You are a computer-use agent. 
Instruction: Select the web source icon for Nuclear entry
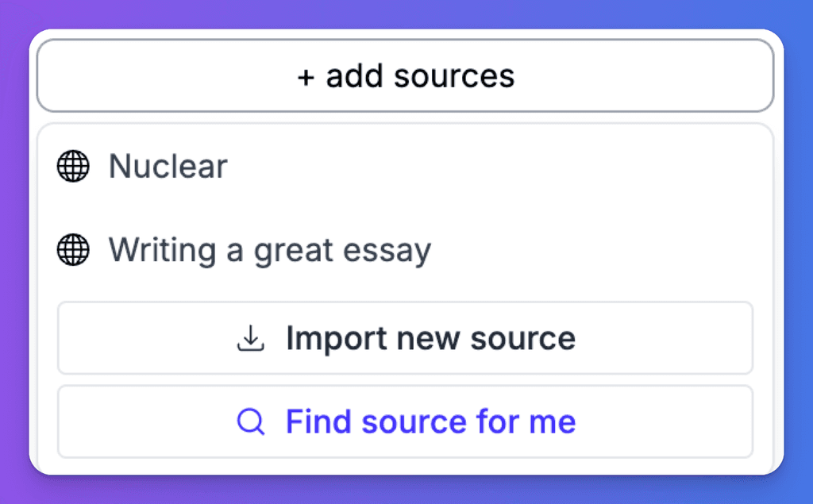(73, 167)
